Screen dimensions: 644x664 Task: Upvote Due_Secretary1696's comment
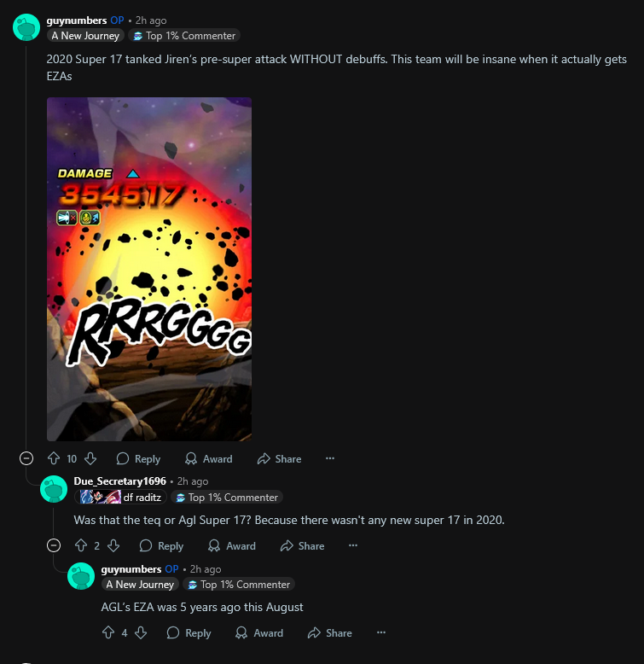tap(81, 545)
